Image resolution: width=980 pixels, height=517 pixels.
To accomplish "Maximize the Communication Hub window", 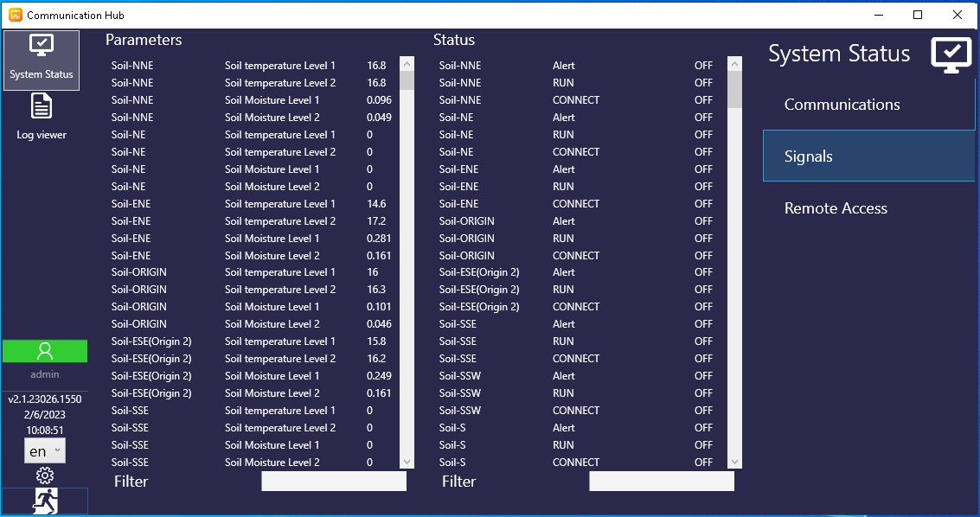I will click(x=918, y=15).
